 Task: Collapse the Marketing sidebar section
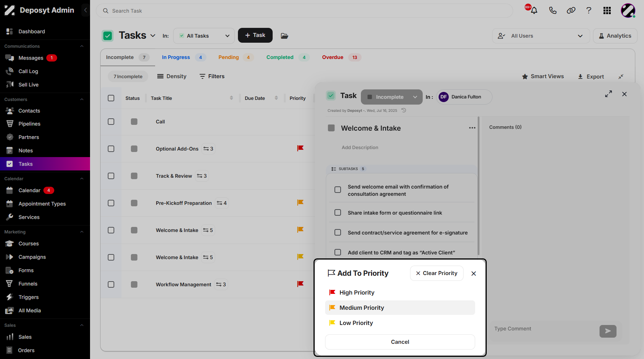(82, 232)
